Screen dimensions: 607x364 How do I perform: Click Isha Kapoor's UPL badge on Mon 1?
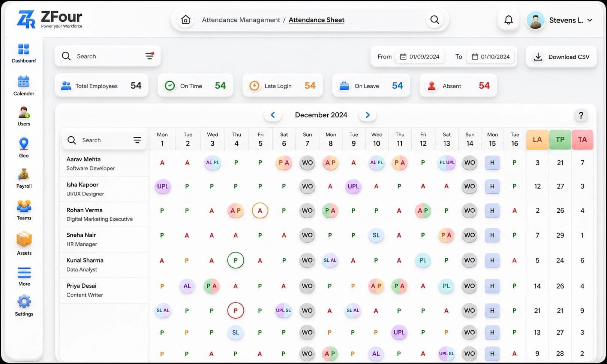click(x=163, y=186)
